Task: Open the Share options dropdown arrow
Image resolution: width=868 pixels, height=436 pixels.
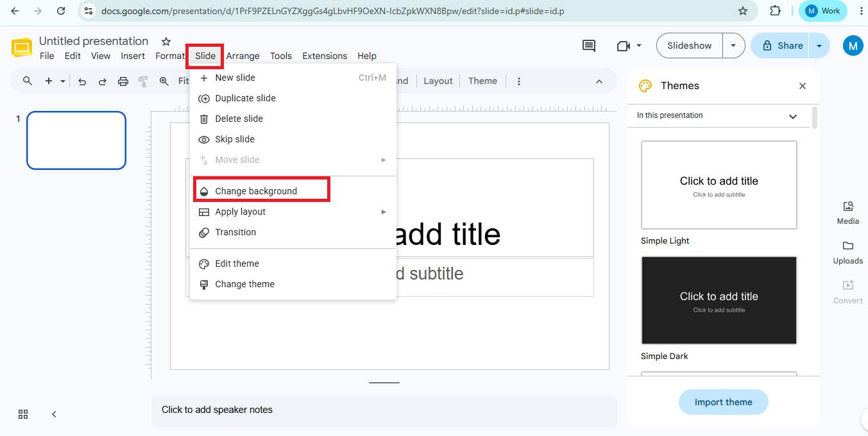Action: (x=819, y=46)
